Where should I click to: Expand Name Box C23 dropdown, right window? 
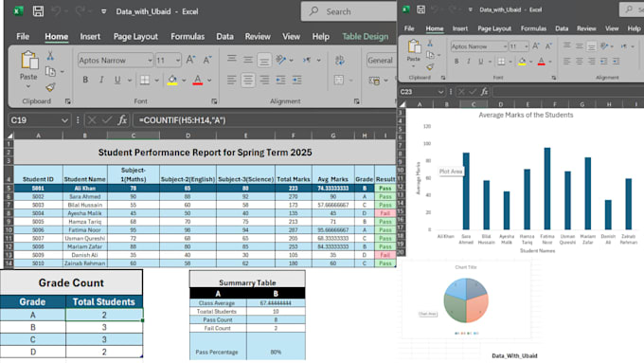pos(440,92)
